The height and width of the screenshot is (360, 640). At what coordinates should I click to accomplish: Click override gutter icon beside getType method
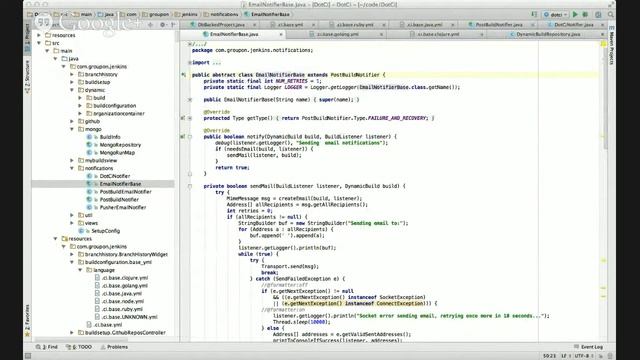pos(183,118)
